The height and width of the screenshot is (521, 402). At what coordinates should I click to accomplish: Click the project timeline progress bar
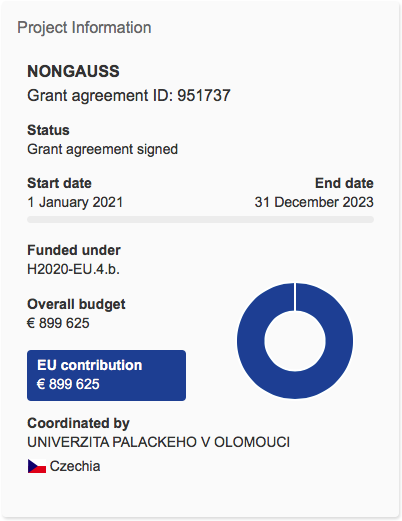pyautogui.click(x=200, y=219)
